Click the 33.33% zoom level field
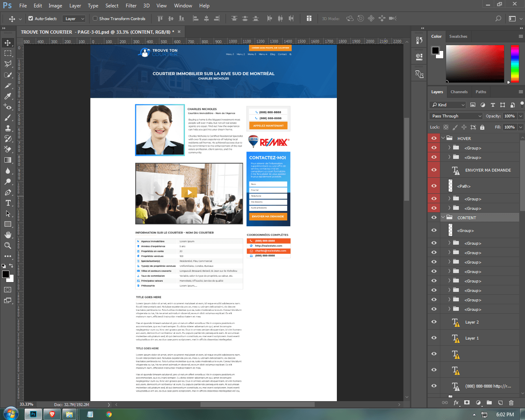Image resolution: width=525 pixels, height=420 pixels. 26,404
